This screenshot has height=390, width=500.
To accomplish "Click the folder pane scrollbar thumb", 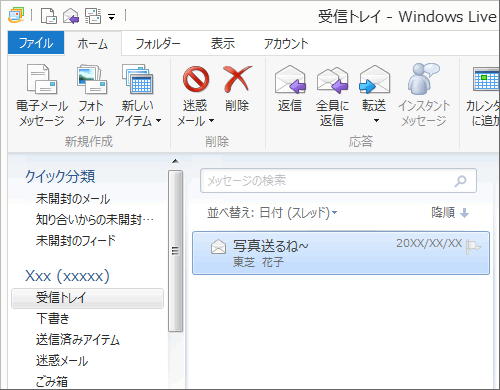I will pos(176,251).
